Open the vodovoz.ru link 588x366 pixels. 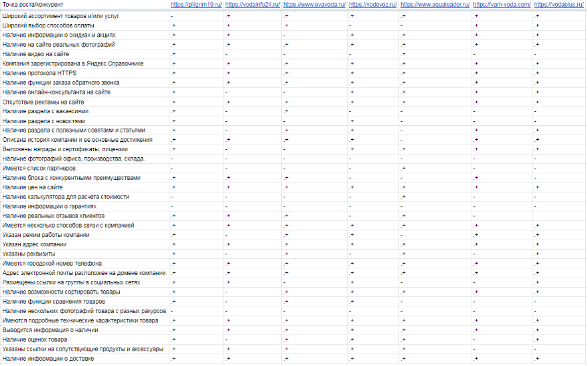[373, 5]
